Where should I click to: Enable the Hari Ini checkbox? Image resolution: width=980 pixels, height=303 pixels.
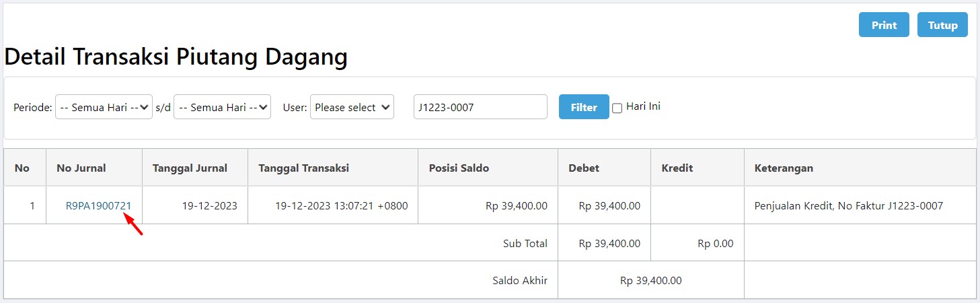(x=617, y=108)
